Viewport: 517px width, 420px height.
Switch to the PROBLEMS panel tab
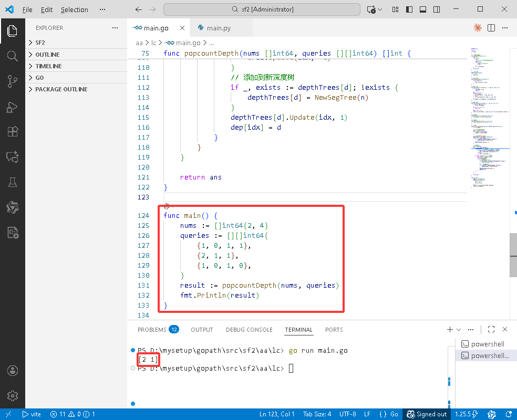coord(158,329)
